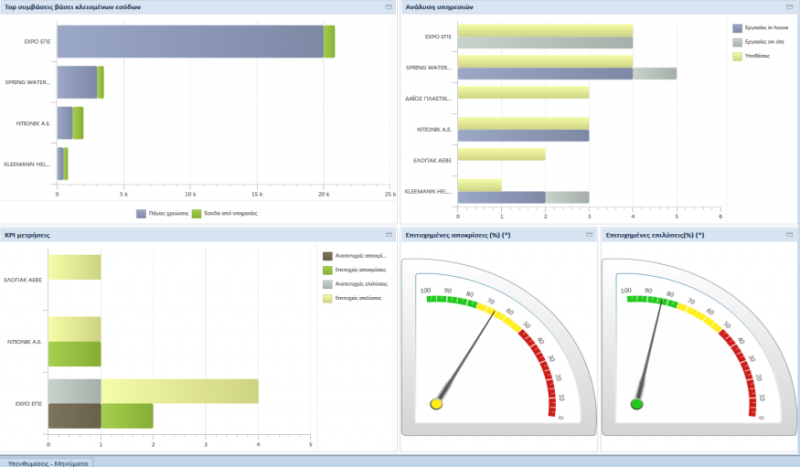Click the Ανάλυση υπηρεσιών panel title
800x467 pixels.
tap(439, 7)
